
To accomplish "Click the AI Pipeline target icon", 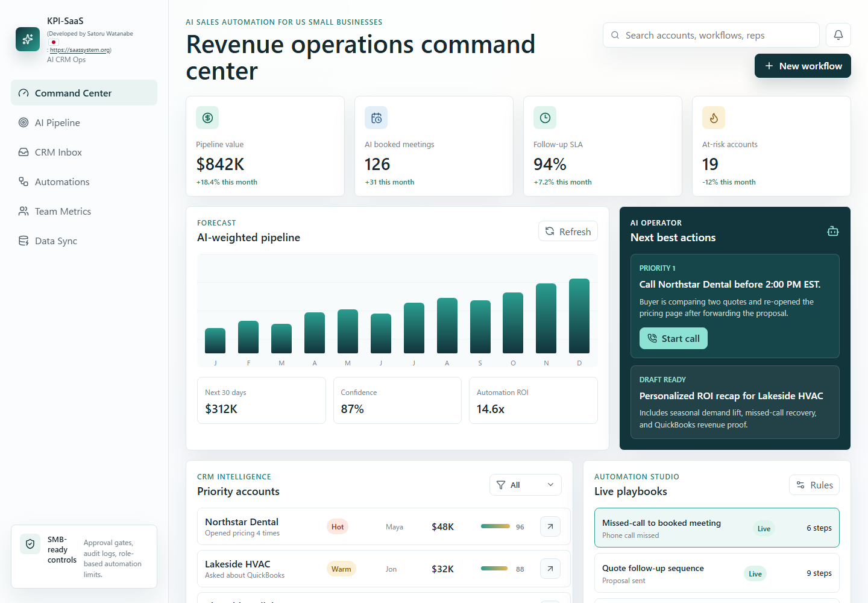I will point(24,122).
